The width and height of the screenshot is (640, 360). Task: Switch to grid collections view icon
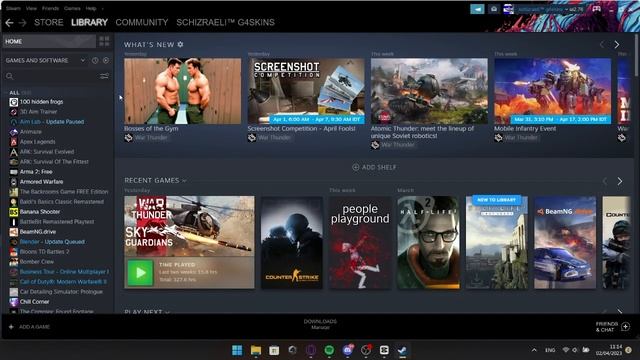(104, 41)
